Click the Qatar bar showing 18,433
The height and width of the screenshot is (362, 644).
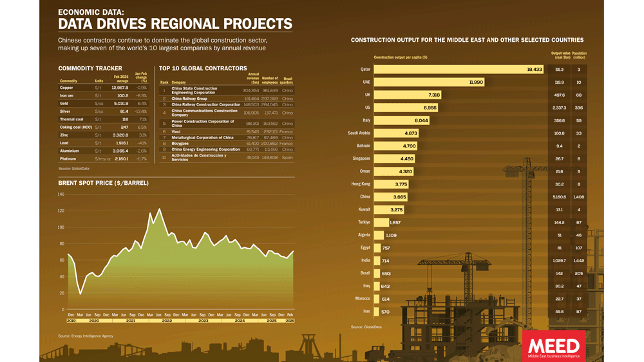click(459, 70)
